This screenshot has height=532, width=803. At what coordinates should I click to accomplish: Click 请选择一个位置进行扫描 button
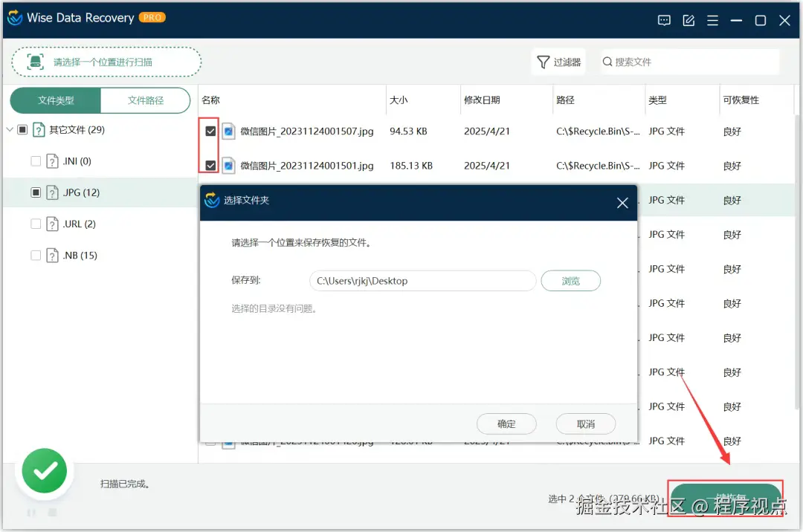click(x=106, y=62)
